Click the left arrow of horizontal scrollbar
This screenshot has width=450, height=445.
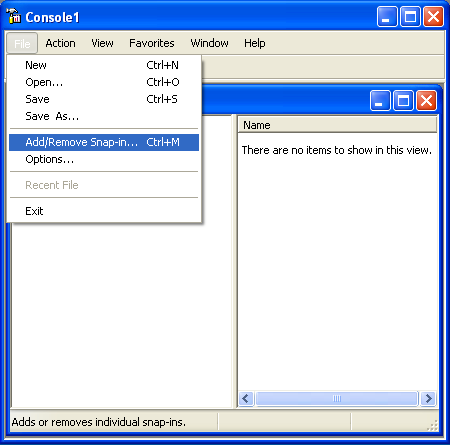[246, 398]
